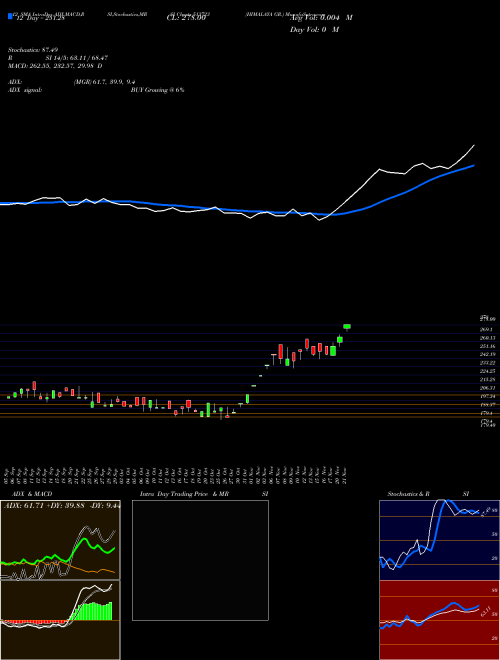Viewport: 500px width, 660px height.
Task: Click the end of the blue SMA line
Action: 474,165
